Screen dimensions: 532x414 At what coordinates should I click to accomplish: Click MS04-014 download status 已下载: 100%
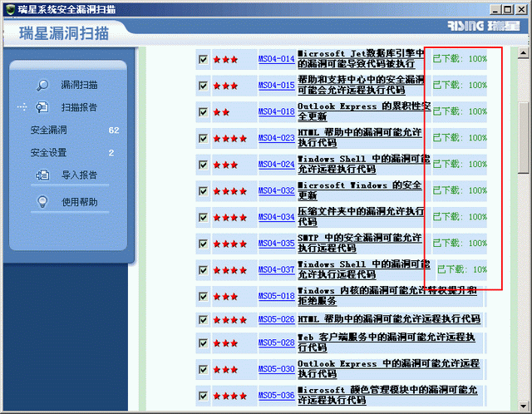click(460, 59)
